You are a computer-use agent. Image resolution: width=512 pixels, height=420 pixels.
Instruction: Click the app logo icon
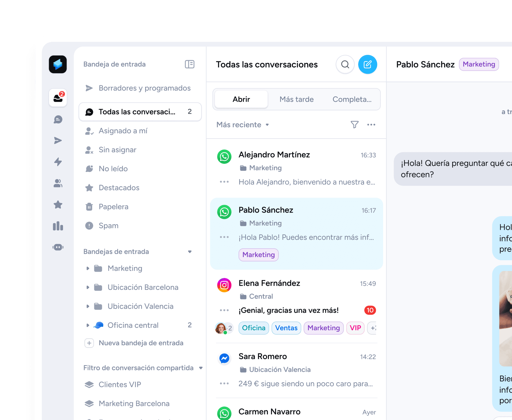(58, 64)
